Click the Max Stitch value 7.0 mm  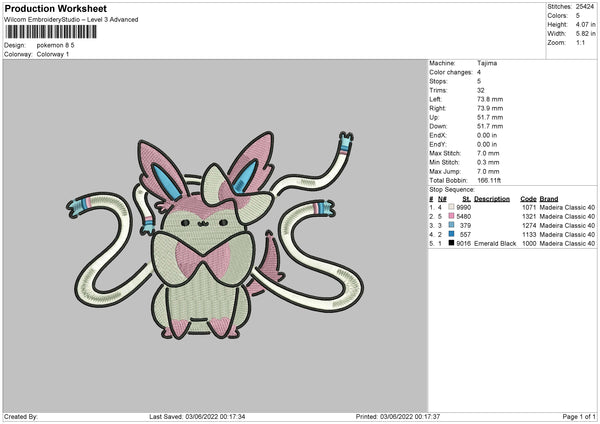coord(488,153)
